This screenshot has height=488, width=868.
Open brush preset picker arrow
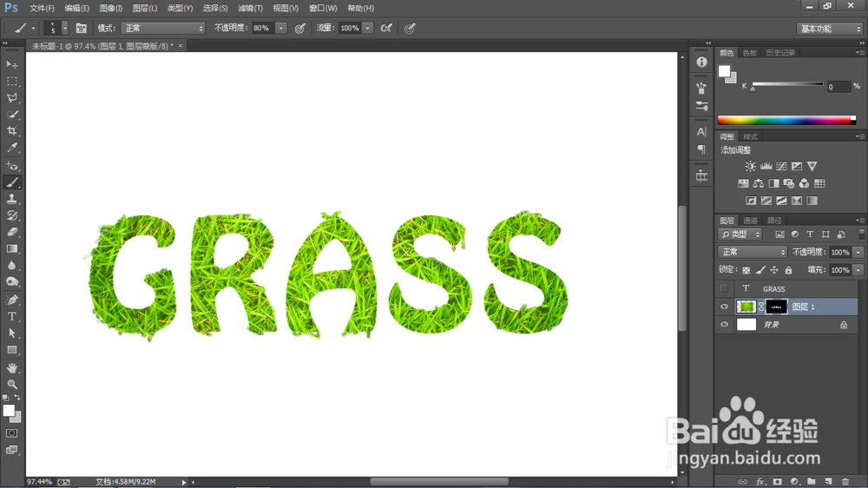[65, 29]
